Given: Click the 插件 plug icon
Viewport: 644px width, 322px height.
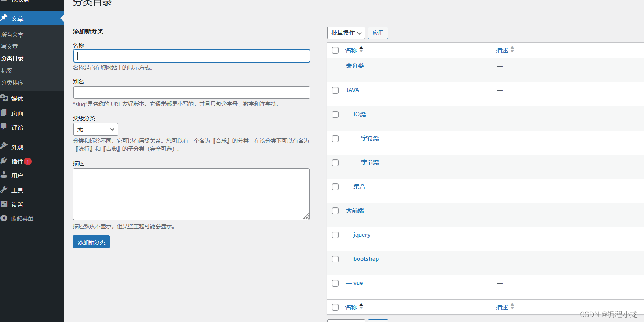Looking at the screenshot, I should point(4,161).
